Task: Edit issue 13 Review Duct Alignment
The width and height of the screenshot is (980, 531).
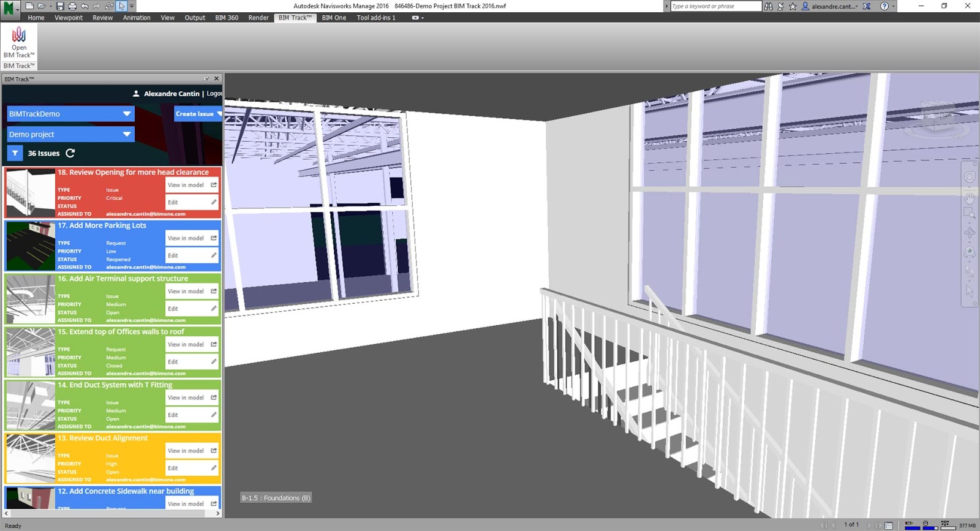Action: [192, 469]
